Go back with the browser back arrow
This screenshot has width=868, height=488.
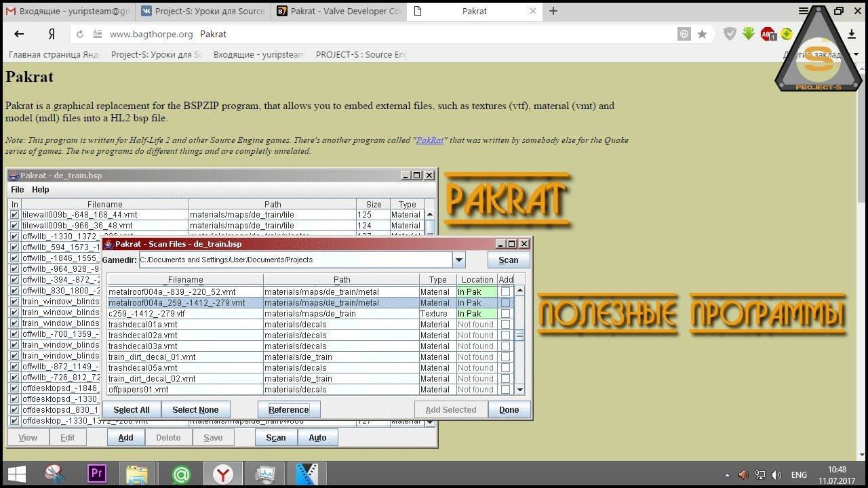click(19, 34)
